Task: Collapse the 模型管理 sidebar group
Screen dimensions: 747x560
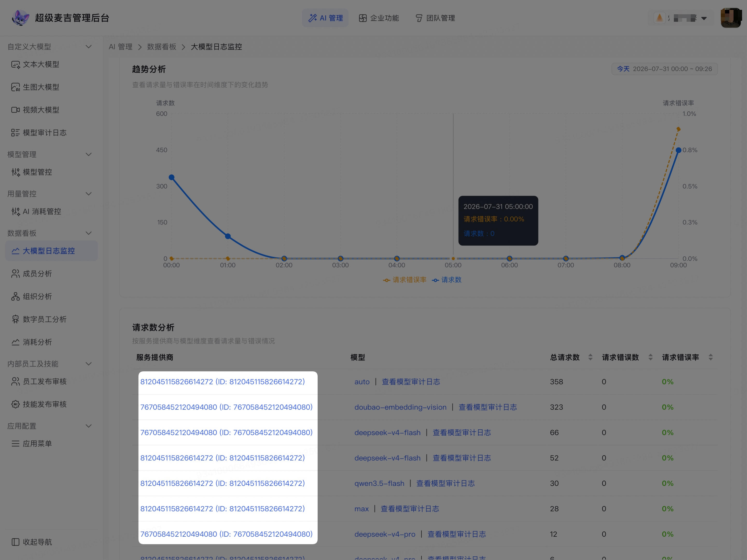Action: (x=88, y=154)
